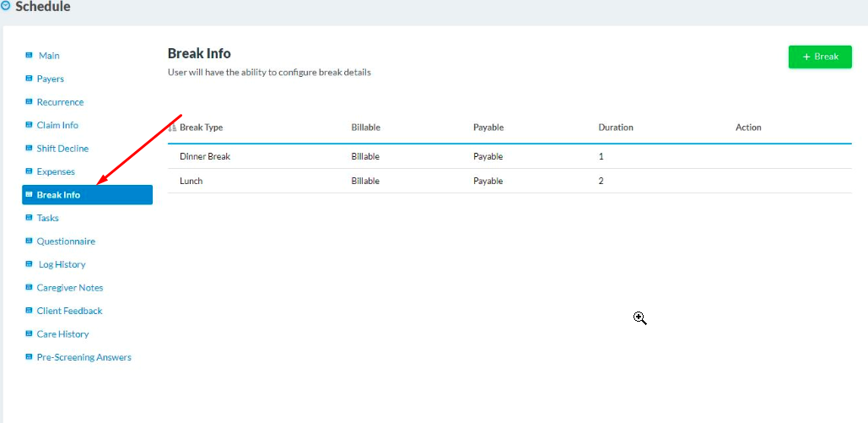Open Shift Decline in sidebar

click(62, 149)
